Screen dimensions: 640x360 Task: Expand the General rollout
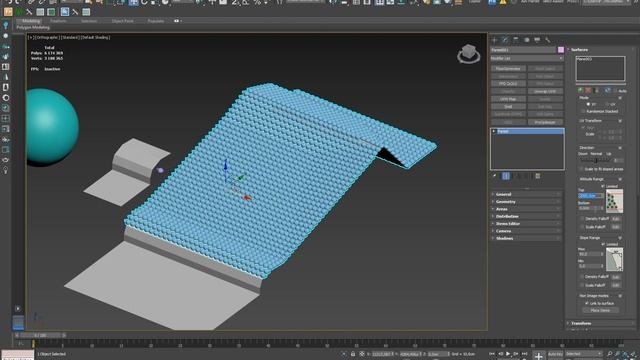(527, 194)
